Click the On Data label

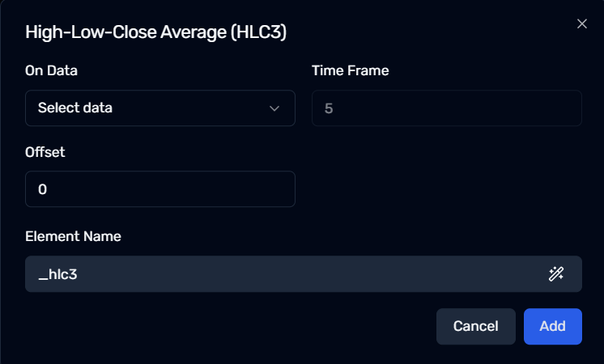click(x=51, y=71)
